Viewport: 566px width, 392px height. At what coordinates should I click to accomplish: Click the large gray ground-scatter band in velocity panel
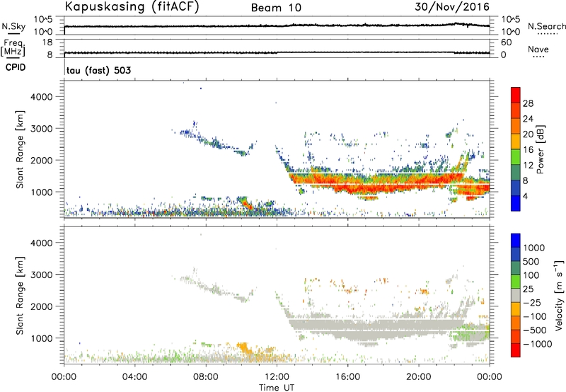[376, 327]
